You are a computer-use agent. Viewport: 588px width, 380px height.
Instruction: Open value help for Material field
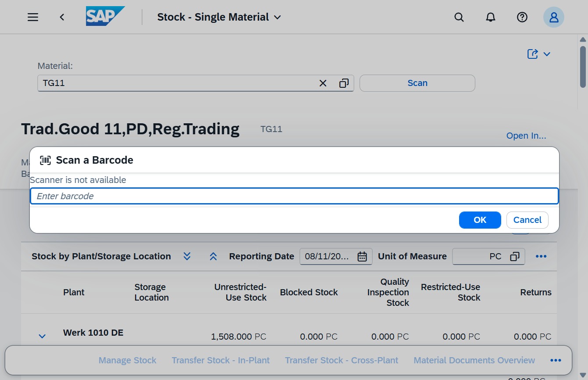pos(344,83)
